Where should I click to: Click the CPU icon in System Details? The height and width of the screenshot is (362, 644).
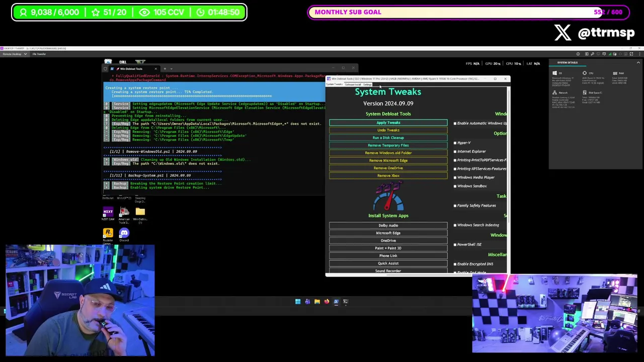pos(585,73)
